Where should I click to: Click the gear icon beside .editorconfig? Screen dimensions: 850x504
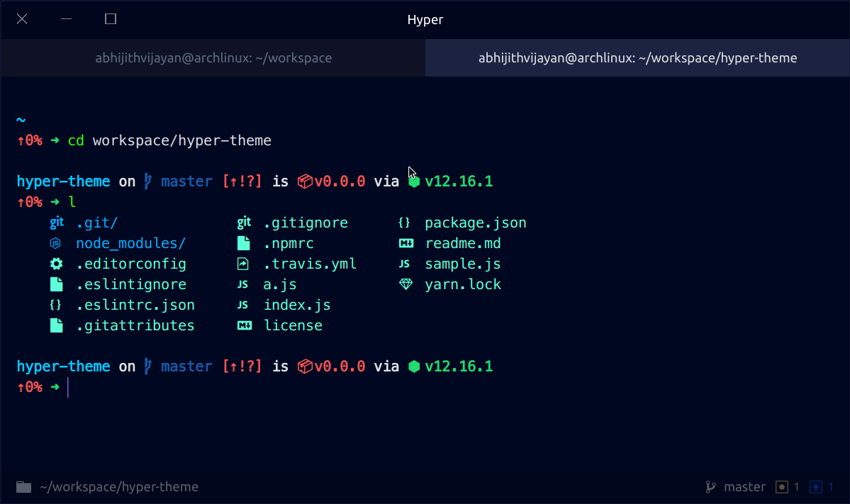(57, 264)
